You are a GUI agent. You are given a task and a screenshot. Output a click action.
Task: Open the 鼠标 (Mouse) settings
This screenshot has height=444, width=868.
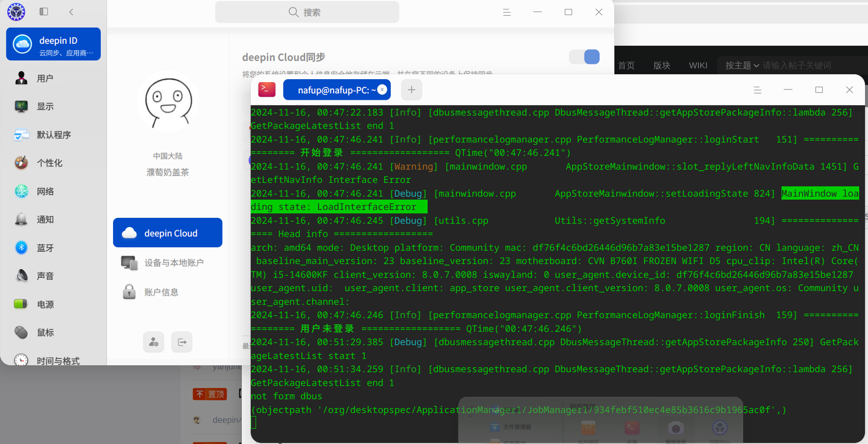53,332
